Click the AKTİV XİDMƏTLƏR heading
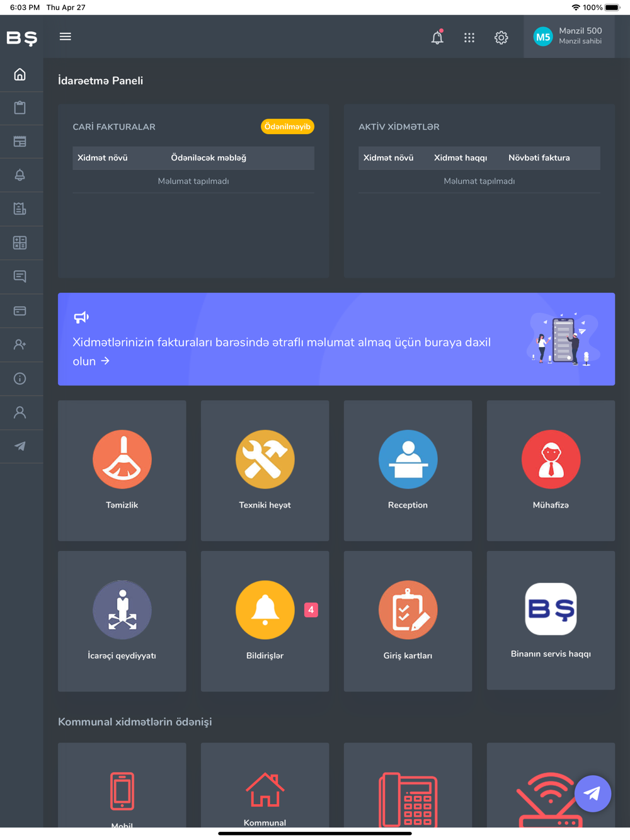 (x=399, y=127)
